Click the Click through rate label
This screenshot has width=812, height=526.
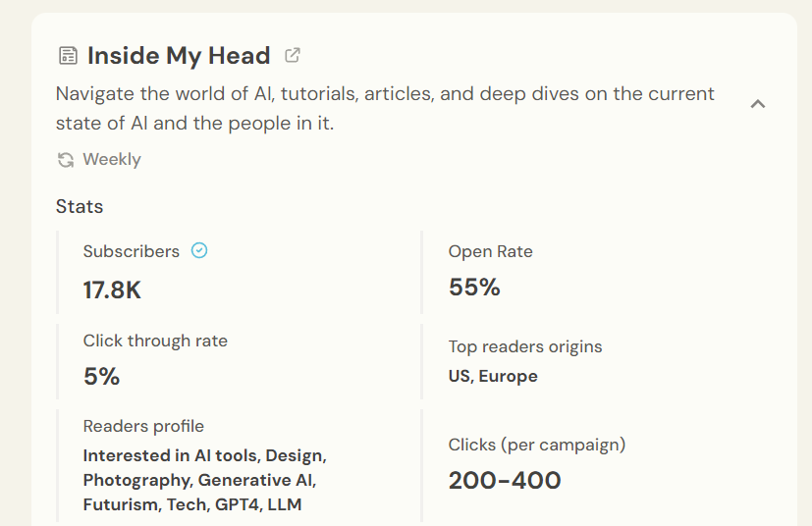pos(155,341)
